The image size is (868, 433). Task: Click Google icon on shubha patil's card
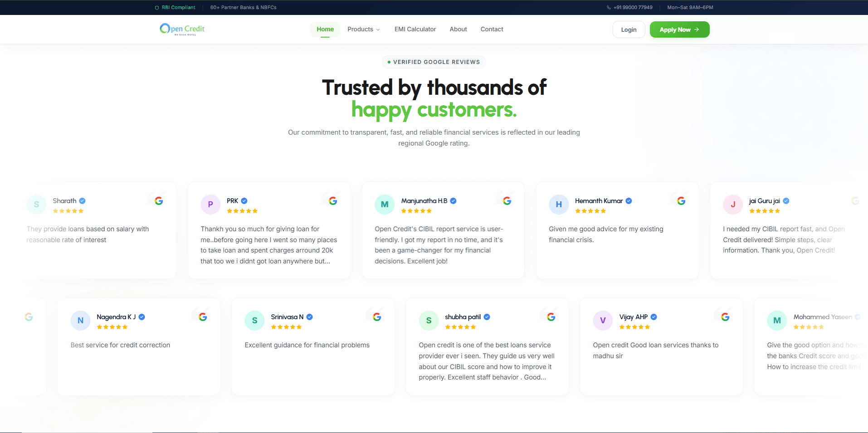tap(551, 317)
